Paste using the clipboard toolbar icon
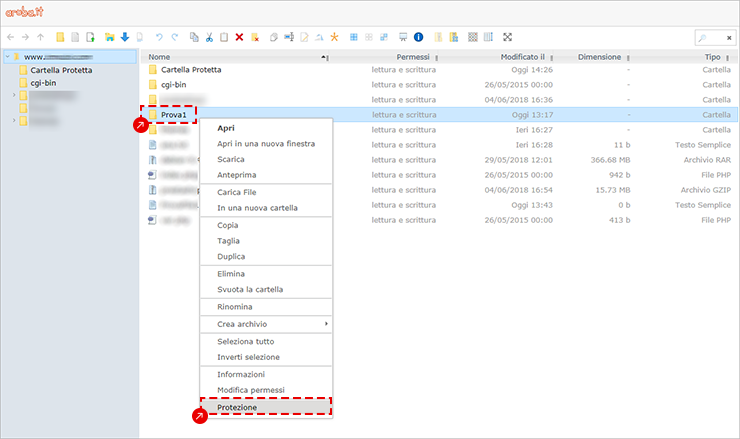740x439 pixels. tap(224, 37)
